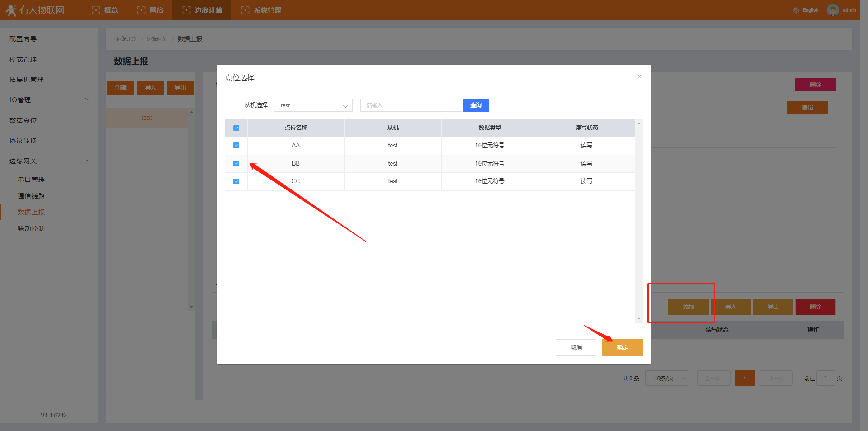Open the 从机选择 dropdown showing test
868x431 pixels.
tap(313, 105)
